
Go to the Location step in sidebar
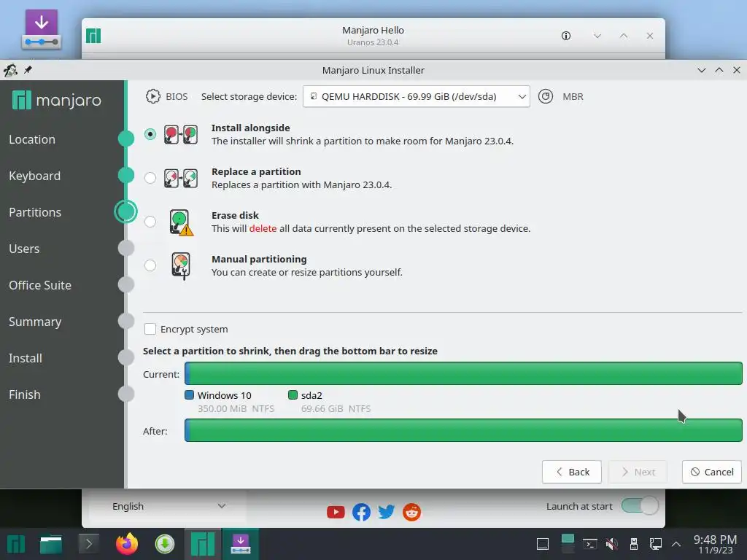click(32, 139)
